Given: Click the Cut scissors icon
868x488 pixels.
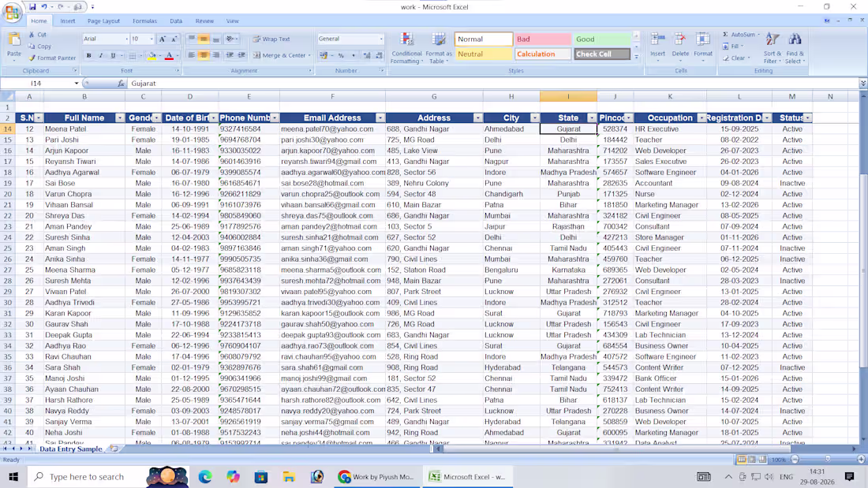Looking at the screenshot, I should [x=32, y=35].
